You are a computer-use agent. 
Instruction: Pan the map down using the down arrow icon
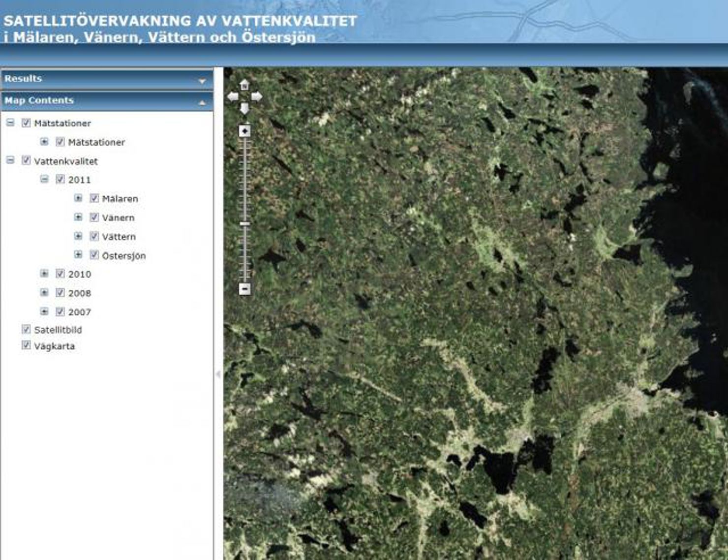(x=243, y=108)
